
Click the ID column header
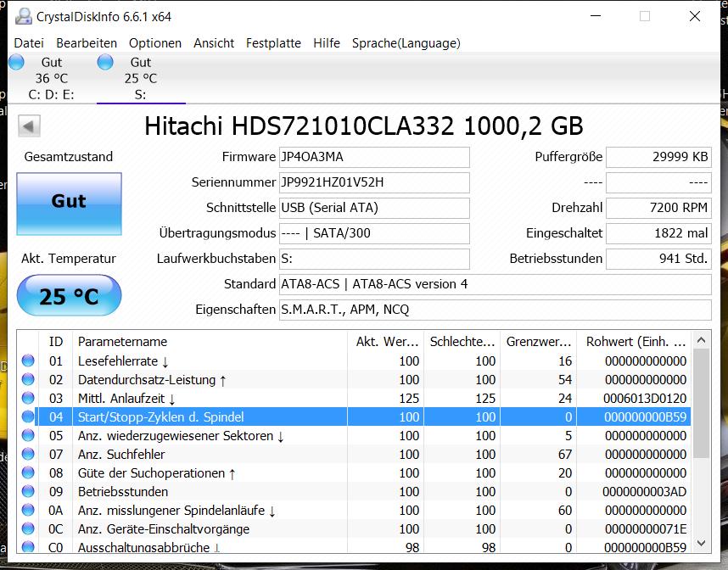coord(56,342)
